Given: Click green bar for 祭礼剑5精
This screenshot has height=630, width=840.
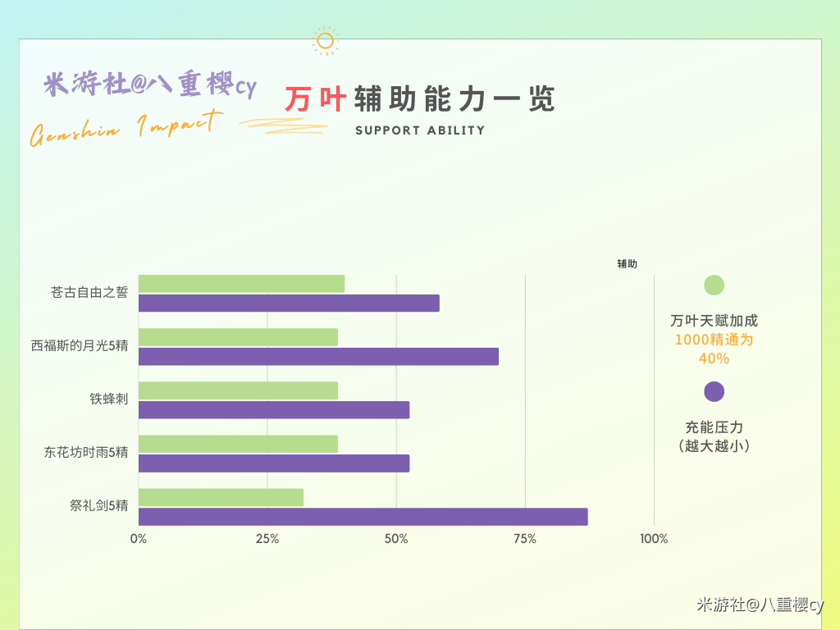Looking at the screenshot, I should (221, 497).
